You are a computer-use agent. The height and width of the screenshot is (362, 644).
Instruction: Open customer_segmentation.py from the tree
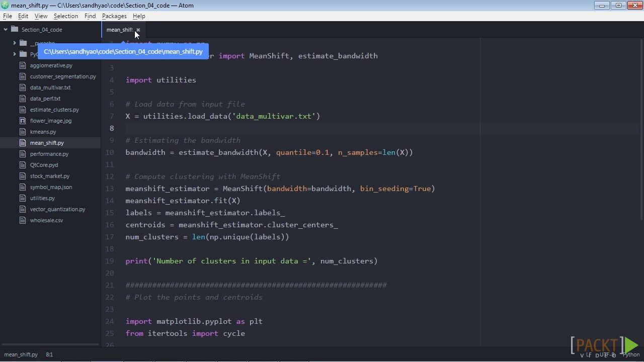pyautogui.click(x=63, y=76)
